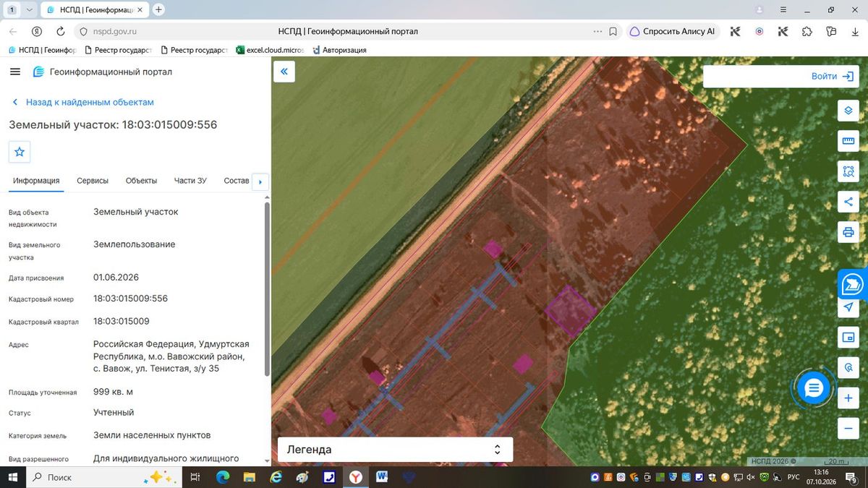The height and width of the screenshot is (488, 868).
Task: Open the Части ЗУ tab
Action: 190,181
